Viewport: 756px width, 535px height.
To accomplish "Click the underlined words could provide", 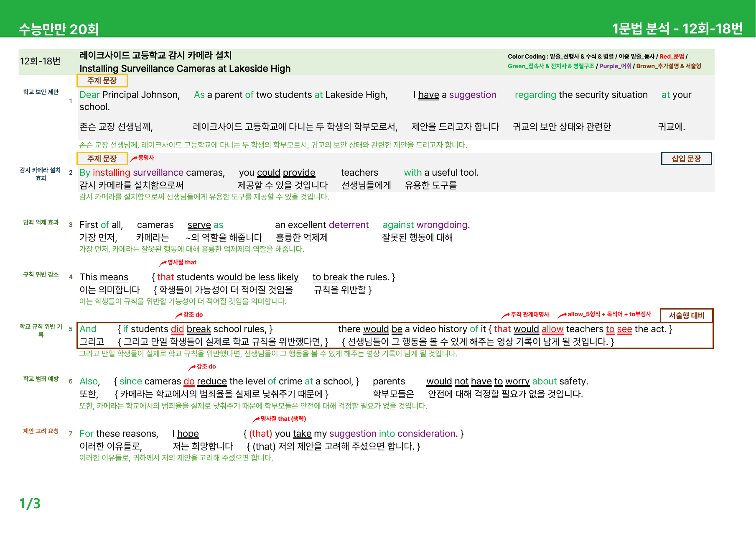I will tap(286, 173).
